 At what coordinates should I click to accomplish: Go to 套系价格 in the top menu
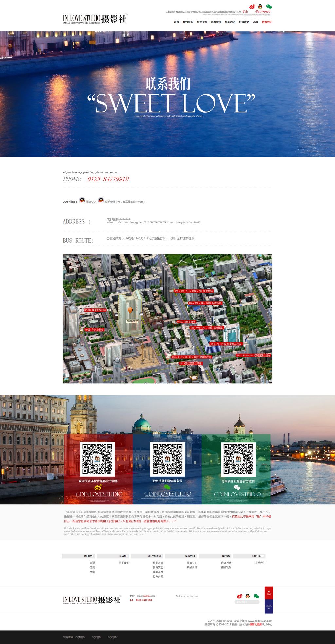pos(216,22)
